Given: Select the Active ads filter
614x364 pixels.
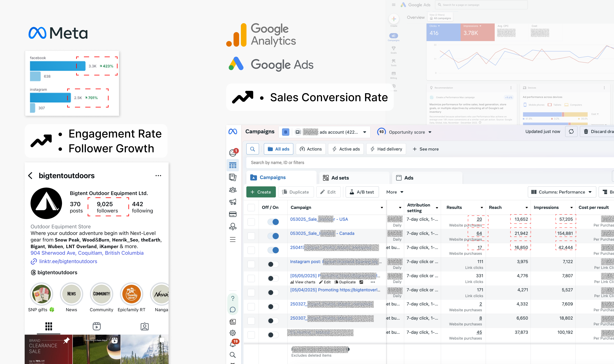Looking at the screenshot, I should [346, 149].
